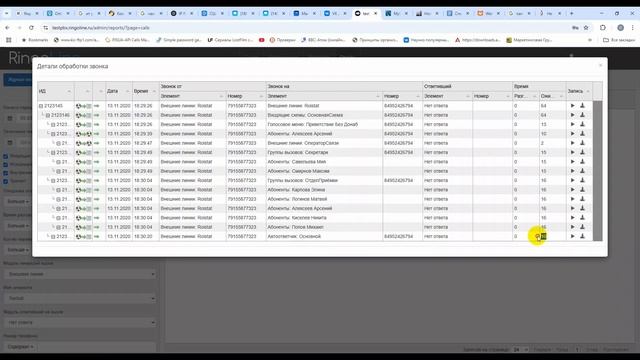The height and width of the screenshot is (360, 640).
Task: Collapse tree node 2123145
Action: point(41,106)
